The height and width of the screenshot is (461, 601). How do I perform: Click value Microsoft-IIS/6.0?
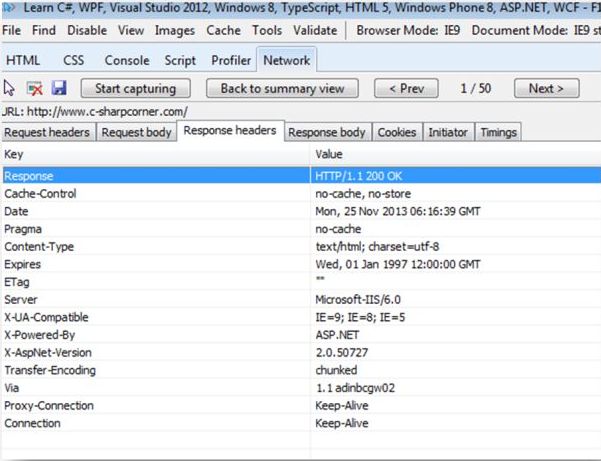pos(358,299)
